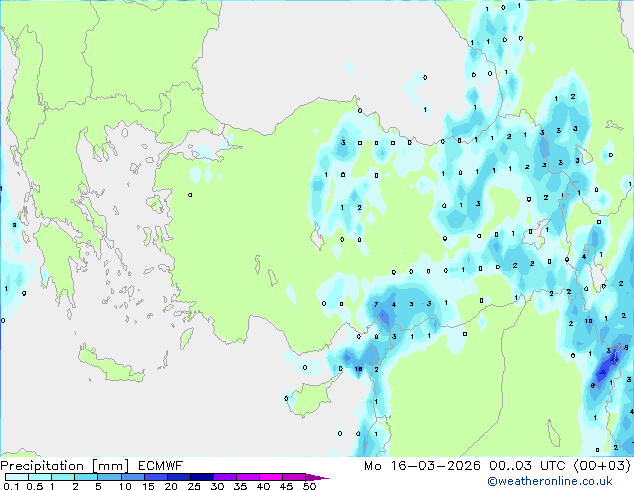Click the ECMWF model label
The width and height of the screenshot is (634, 490).
pyautogui.click(x=161, y=466)
